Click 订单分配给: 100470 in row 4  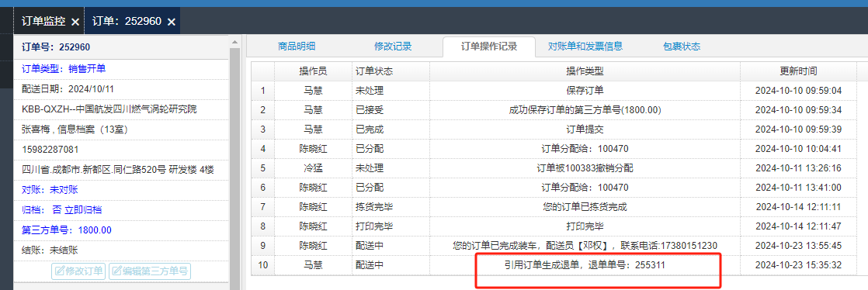585,149
